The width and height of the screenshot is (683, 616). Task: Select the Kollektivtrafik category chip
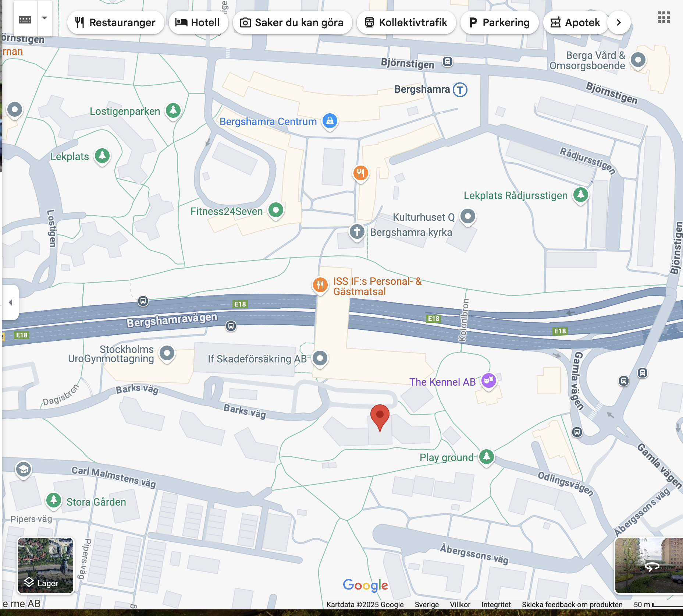(406, 22)
